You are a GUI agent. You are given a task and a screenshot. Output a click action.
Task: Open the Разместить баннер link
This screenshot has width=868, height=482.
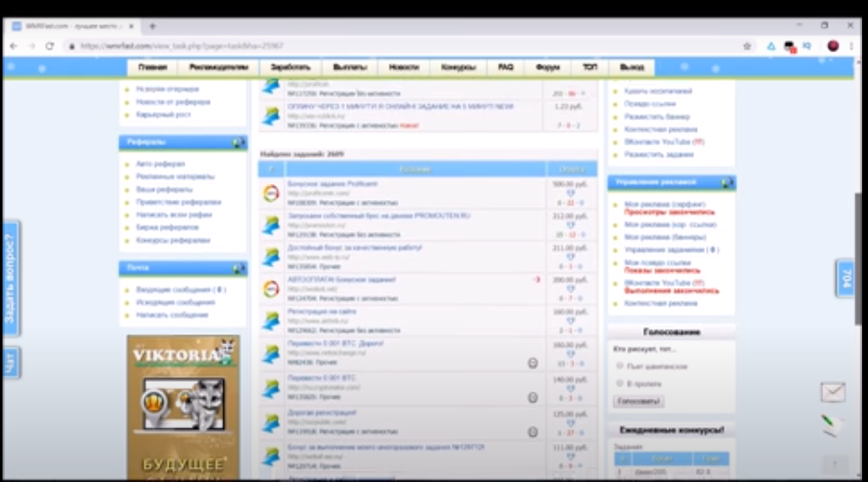[x=657, y=117]
